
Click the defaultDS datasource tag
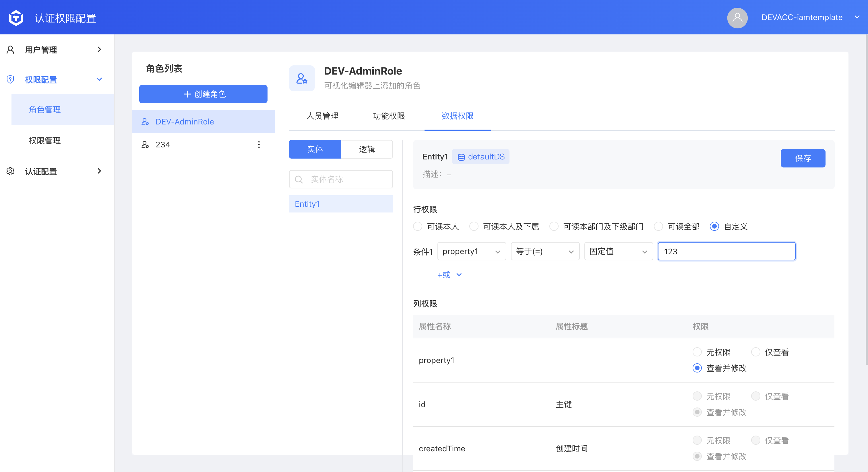[480, 157]
